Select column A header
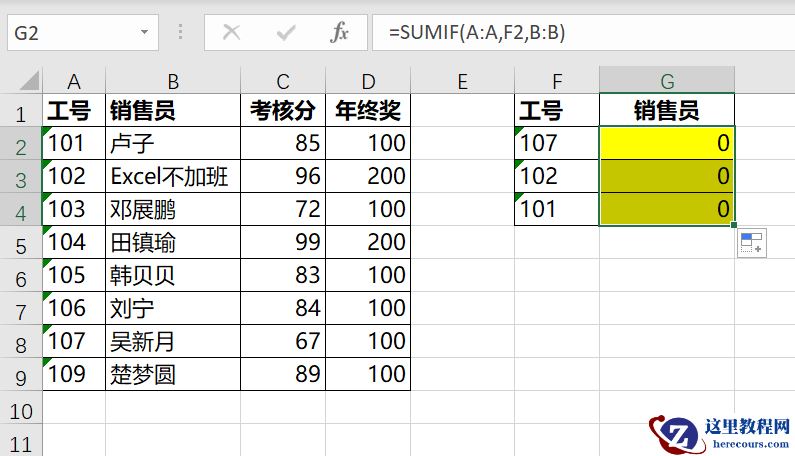 coord(74,81)
